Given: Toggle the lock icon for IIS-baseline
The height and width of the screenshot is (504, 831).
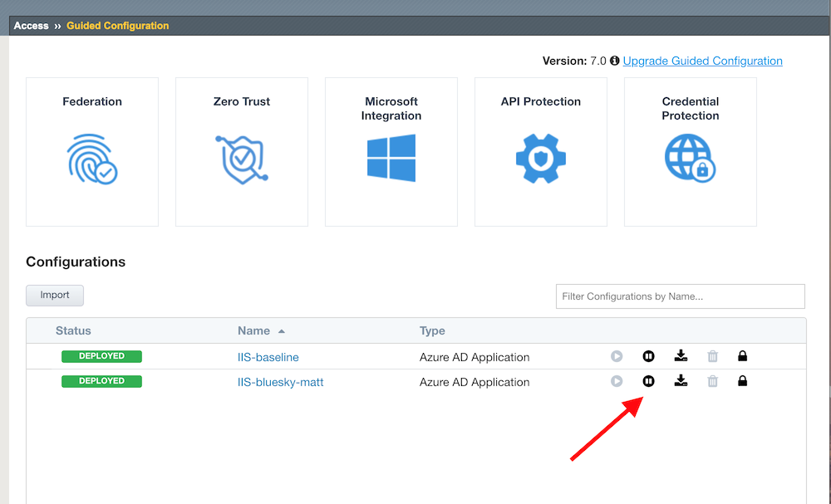Looking at the screenshot, I should (742, 355).
